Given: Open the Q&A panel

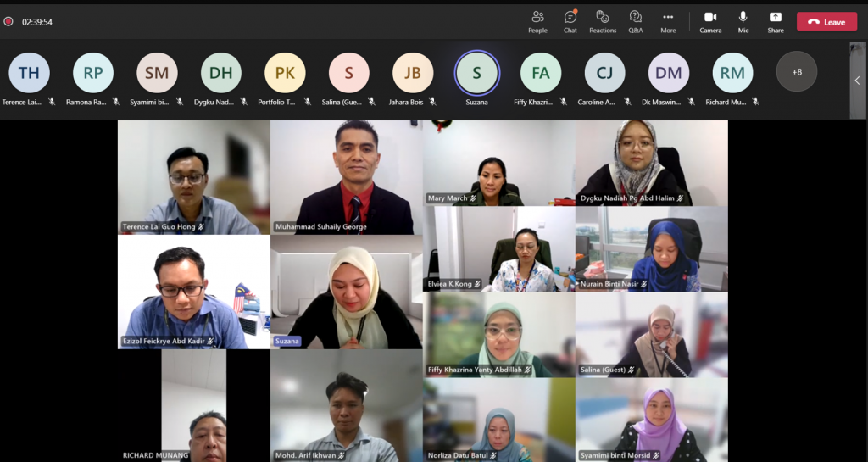Looking at the screenshot, I should [636, 21].
